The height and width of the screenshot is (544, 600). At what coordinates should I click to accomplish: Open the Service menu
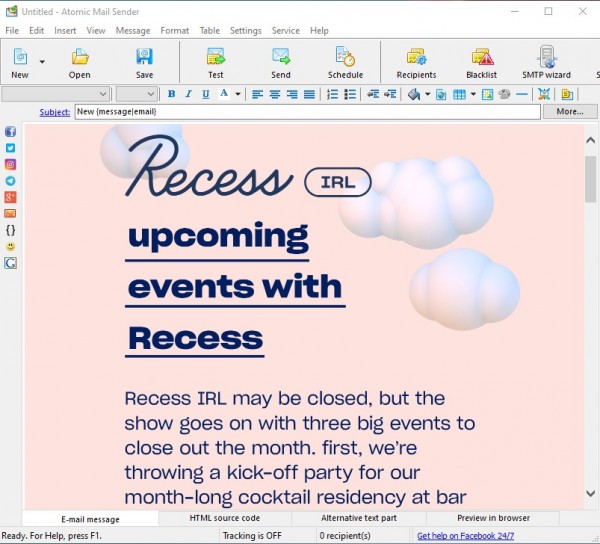point(285,31)
